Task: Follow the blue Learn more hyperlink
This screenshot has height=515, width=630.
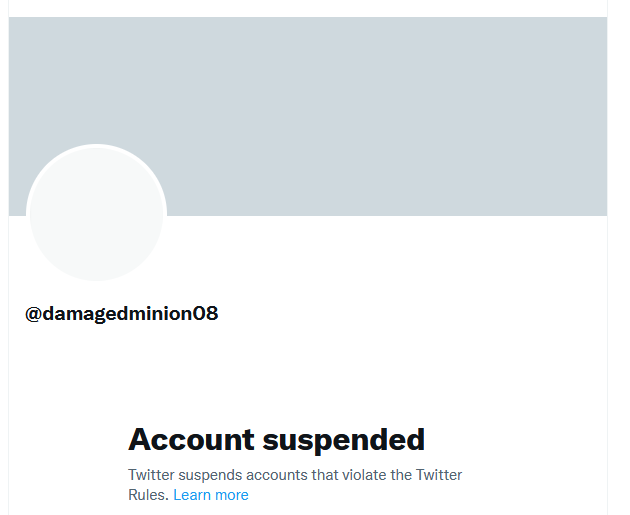Action: [211, 495]
